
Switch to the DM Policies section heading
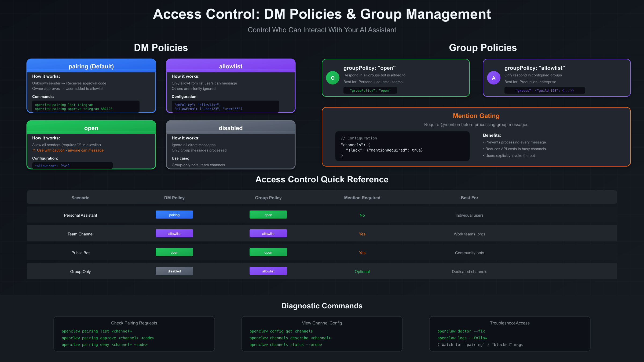tap(161, 47)
